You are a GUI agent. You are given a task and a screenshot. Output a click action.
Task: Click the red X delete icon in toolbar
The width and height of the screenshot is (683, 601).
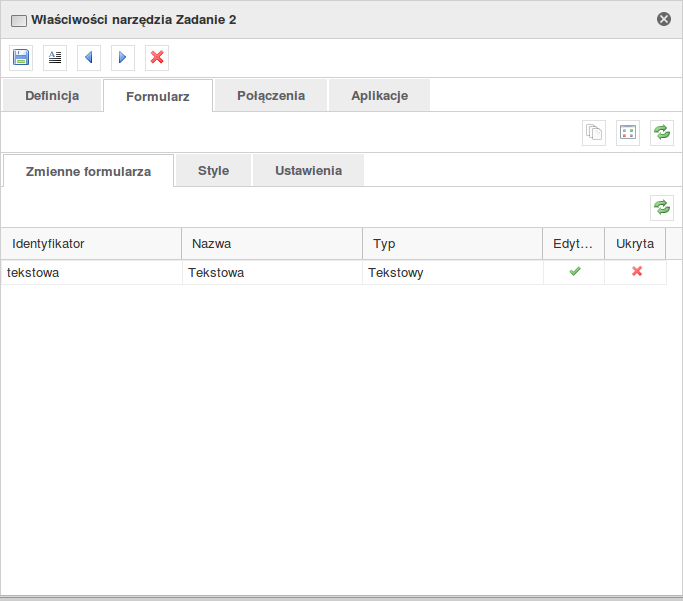pos(157,58)
